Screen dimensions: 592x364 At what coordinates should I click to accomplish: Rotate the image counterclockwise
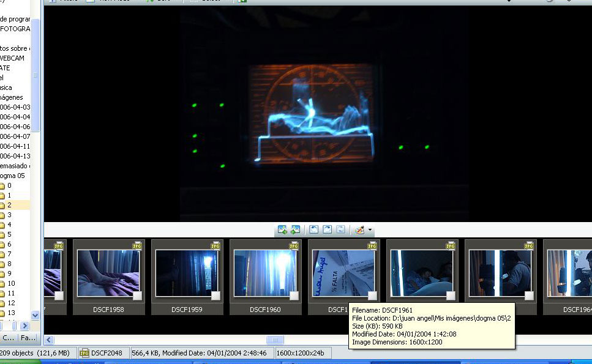tap(313, 229)
